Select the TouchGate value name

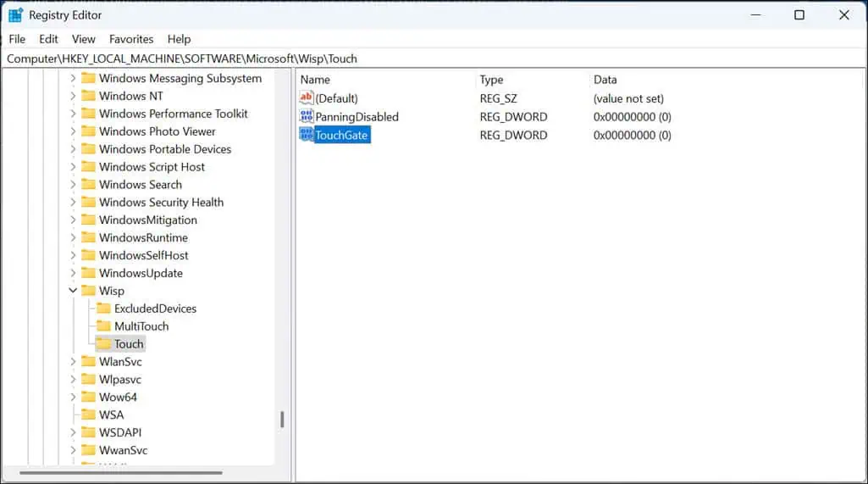(341, 135)
